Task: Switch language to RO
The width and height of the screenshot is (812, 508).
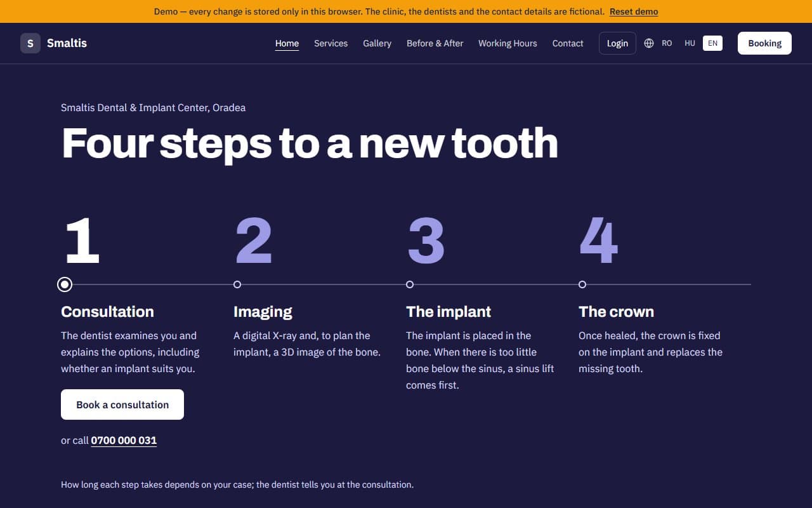Action: (x=667, y=43)
